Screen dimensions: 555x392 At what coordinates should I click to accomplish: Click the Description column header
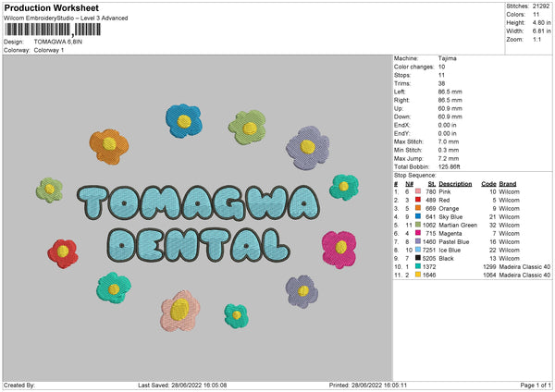tap(455, 184)
